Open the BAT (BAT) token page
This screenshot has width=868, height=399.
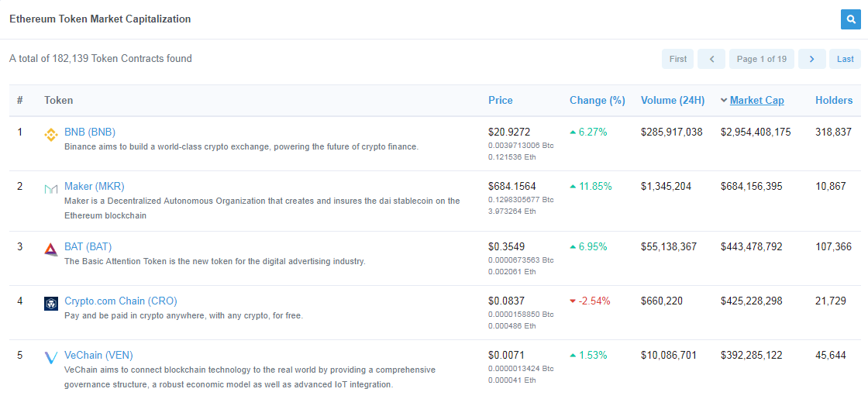(88, 246)
